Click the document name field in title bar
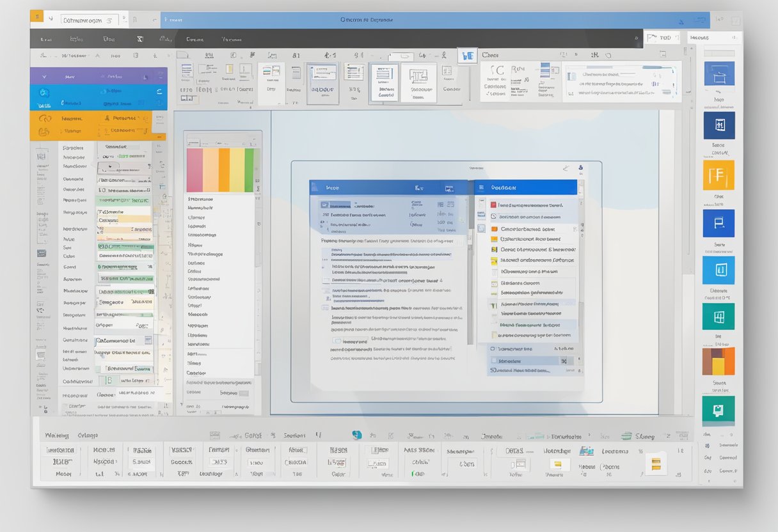Screen dimensions: 778x532 pyautogui.click(x=90, y=20)
